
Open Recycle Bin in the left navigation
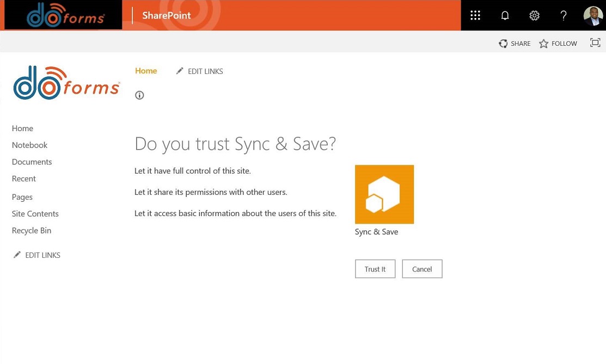click(x=31, y=231)
